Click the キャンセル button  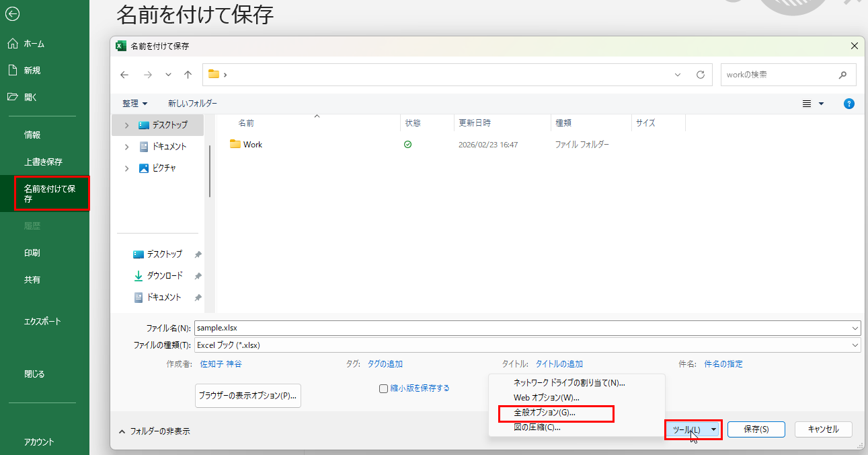(823, 429)
